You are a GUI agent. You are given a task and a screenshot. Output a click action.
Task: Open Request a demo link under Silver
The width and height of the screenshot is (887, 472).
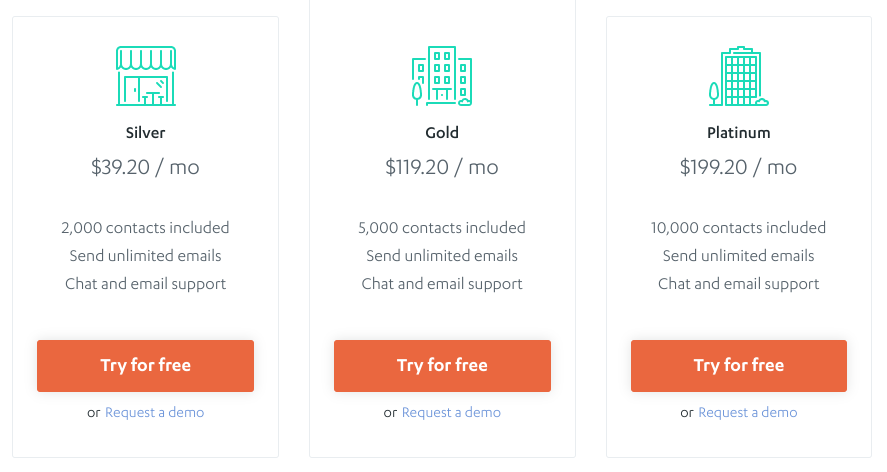click(x=154, y=413)
